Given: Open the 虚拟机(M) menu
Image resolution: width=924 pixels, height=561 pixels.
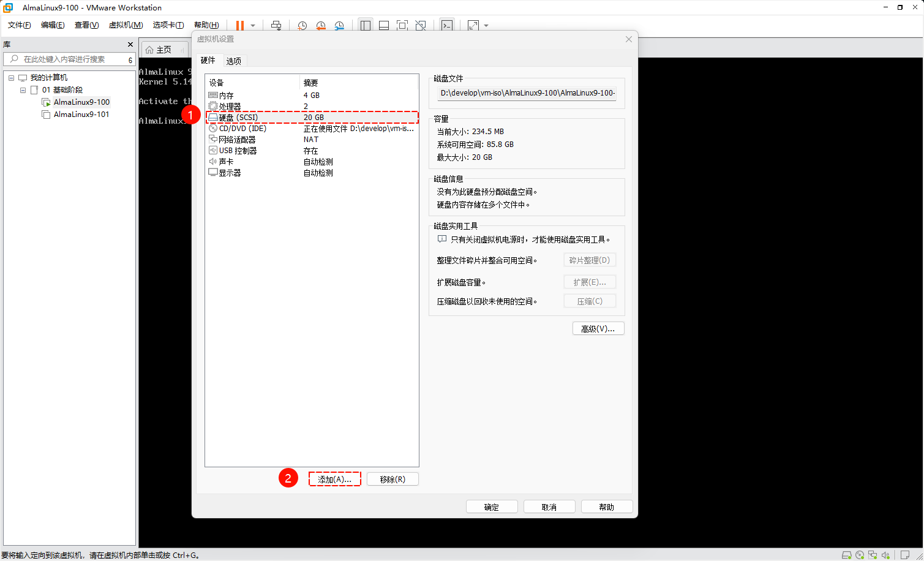Looking at the screenshot, I should click(126, 25).
